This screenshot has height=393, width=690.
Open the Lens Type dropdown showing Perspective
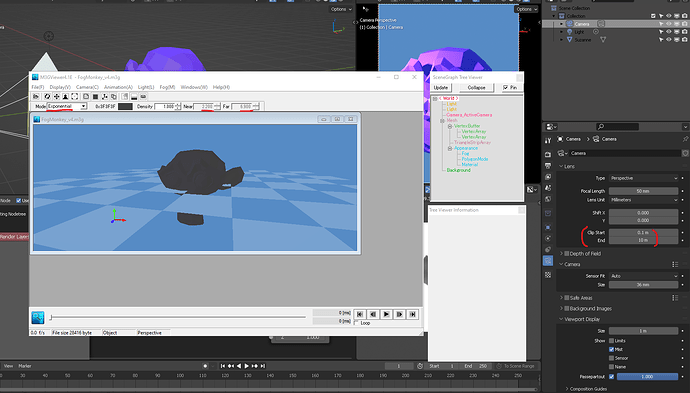[x=644, y=178]
